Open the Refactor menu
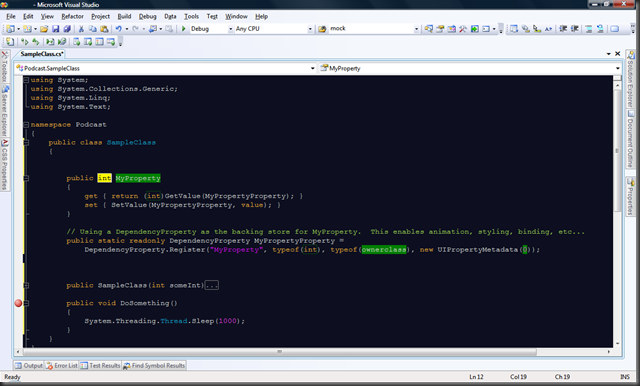The image size is (640, 386). tap(72, 16)
